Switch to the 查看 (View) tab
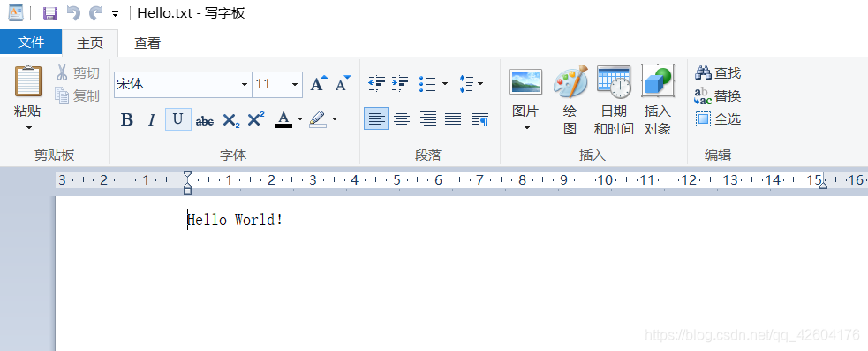 click(x=147, y=42)
